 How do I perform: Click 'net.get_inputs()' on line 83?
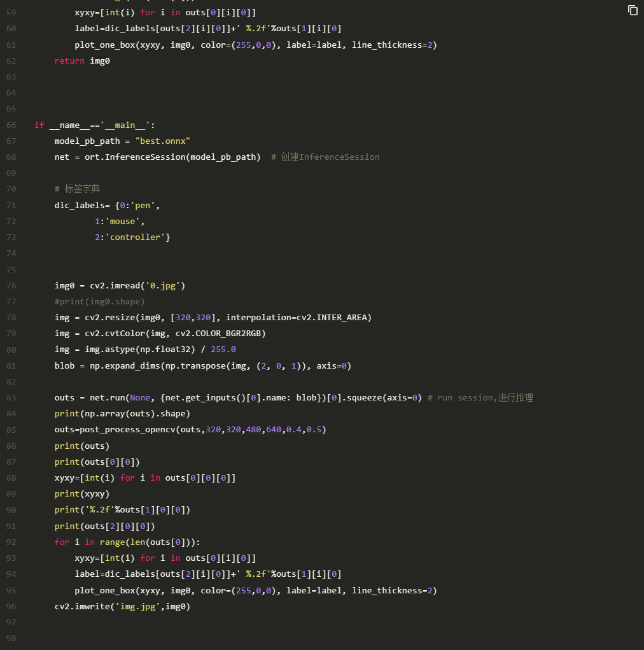(x=206, y=398)
